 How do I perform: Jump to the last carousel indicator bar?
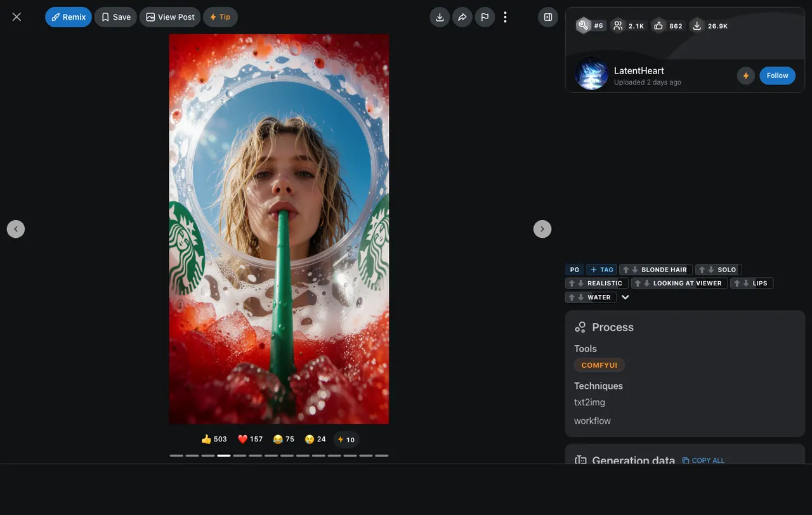[x=382, y=455]
